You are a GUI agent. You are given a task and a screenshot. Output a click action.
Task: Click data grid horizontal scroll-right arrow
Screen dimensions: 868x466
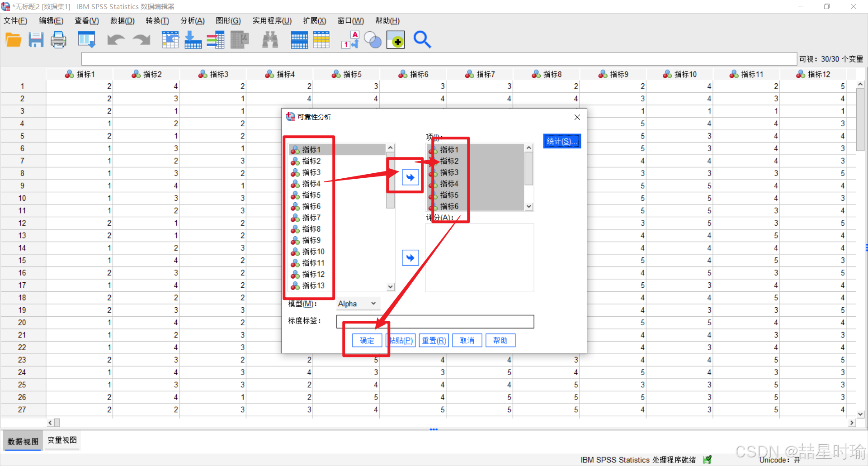point(852,423)
